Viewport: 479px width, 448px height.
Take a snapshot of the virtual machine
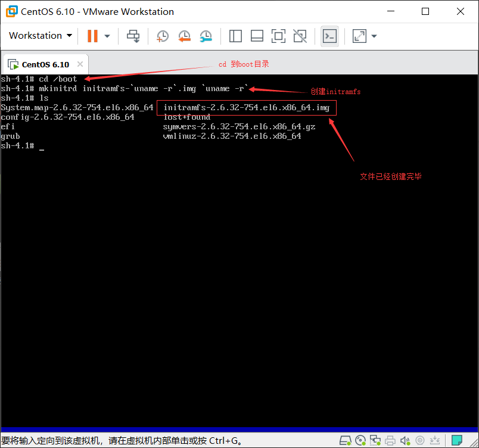[x=163, y=36]
